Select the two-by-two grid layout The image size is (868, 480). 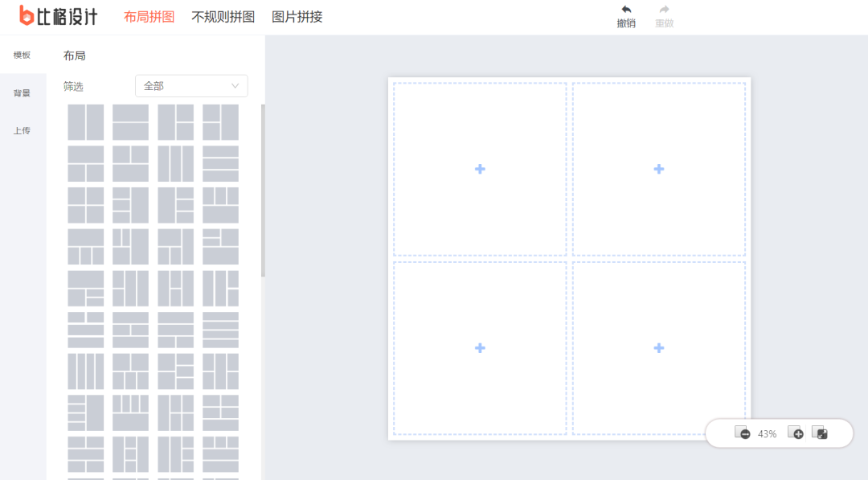(x=86, y=205)
